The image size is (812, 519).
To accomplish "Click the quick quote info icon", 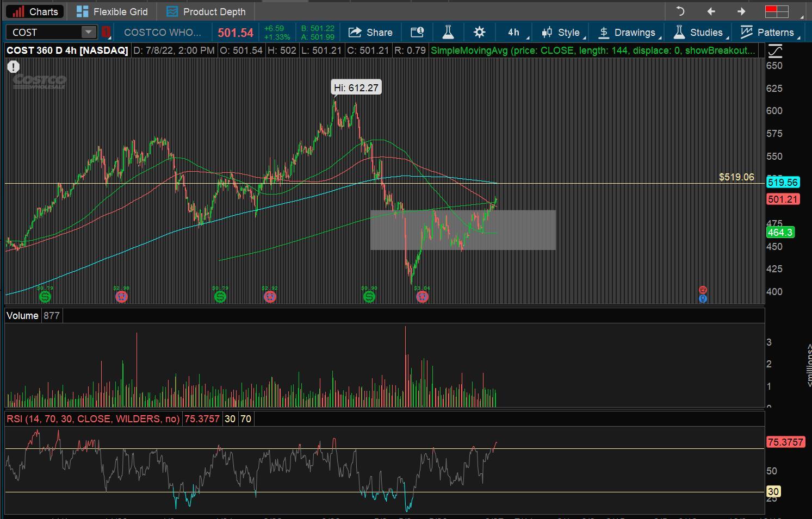I will (x=417, y=32).
